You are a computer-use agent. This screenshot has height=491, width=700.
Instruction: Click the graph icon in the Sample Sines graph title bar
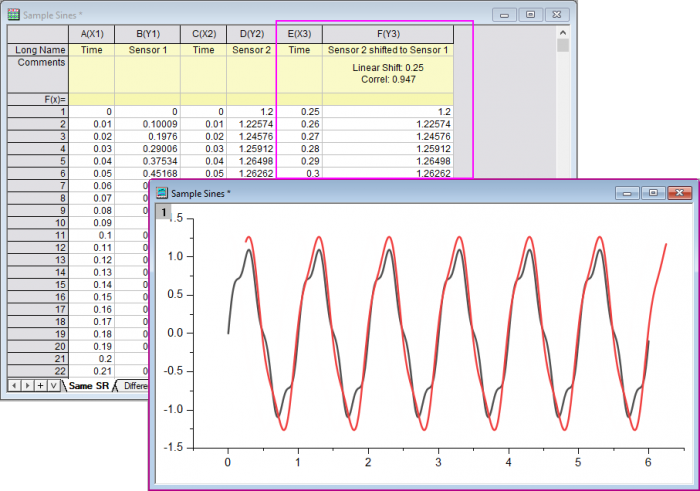point(162,193)
